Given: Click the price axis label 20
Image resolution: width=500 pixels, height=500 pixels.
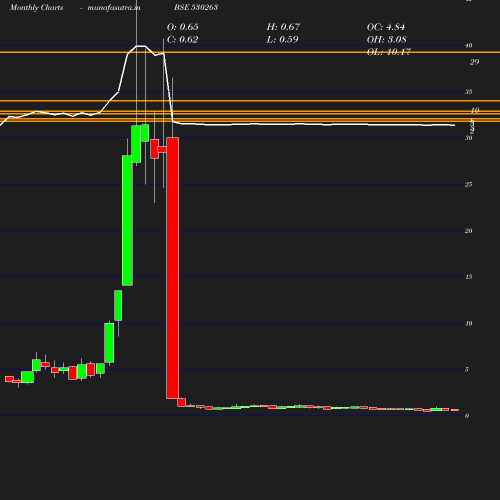Looking at the screenshot, I should coord(469,231).
